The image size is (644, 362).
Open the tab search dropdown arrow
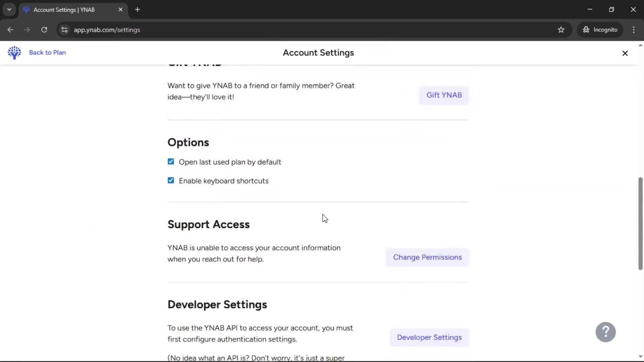click(x=9, y=9)
